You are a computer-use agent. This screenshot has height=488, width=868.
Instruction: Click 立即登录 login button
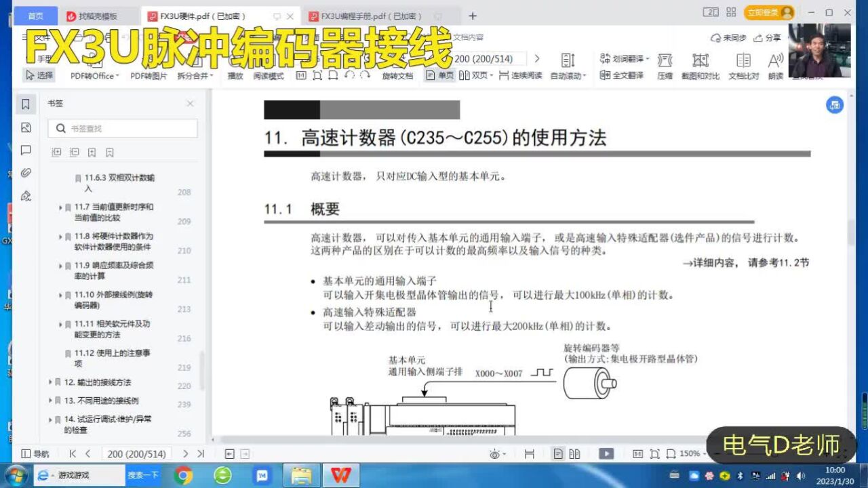(x=769, y=13)
